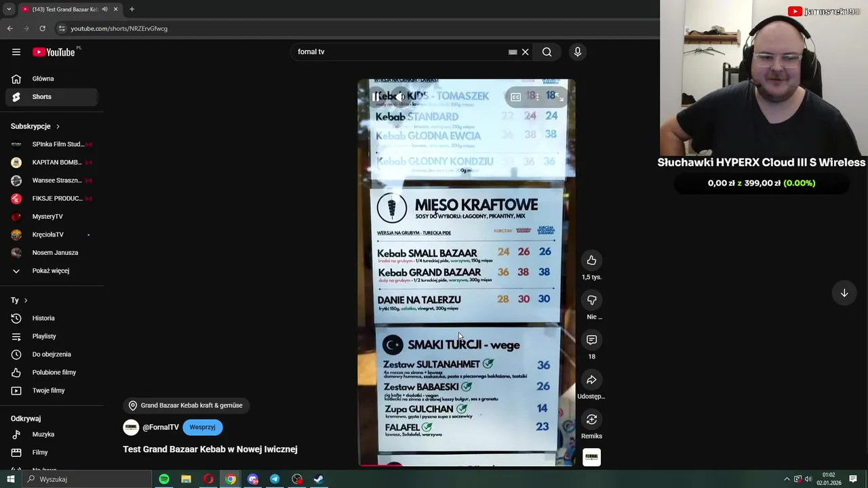The image size is (868, 488).
Task: Expand the Subskrypcje section chevron
Action: pos(58,127)
